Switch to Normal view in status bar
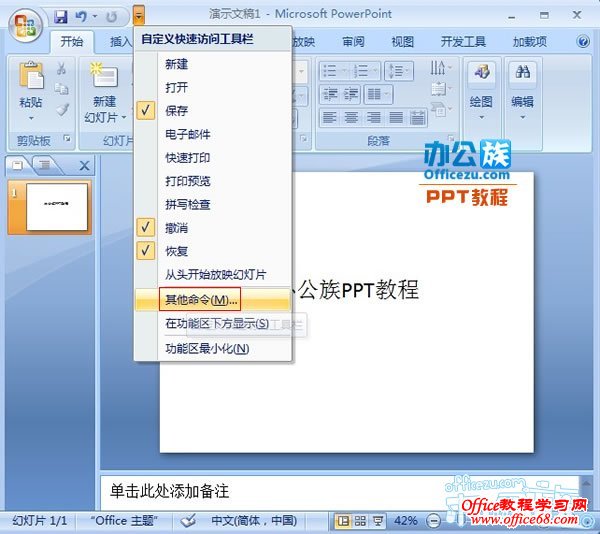Viewport: 600px width, 534px height. tap(343, 521)
